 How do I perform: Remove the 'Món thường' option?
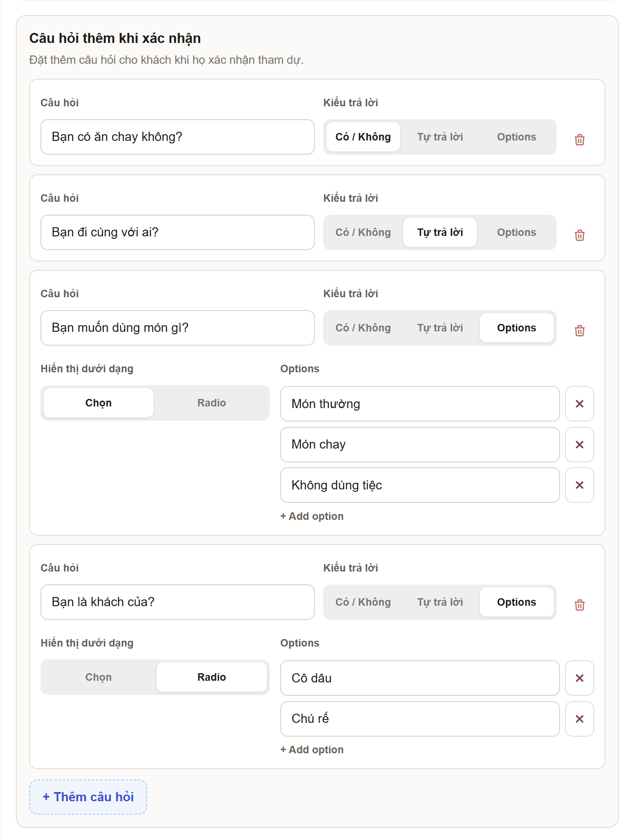click(x=579, y=404)
